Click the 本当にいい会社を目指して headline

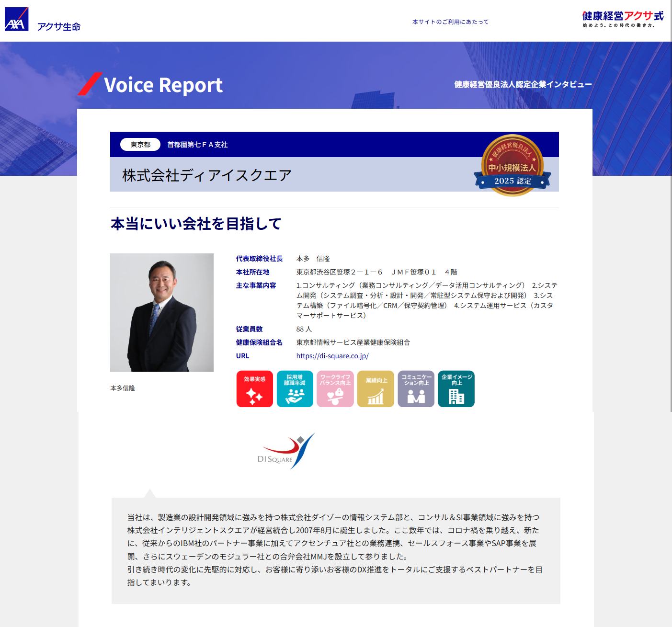tap(196, 224)
